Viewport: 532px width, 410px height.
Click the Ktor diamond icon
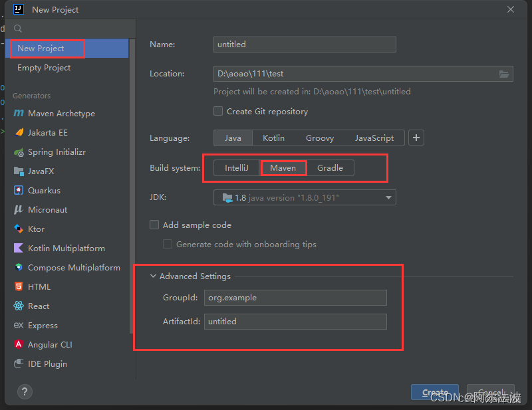tap(19, 229)
